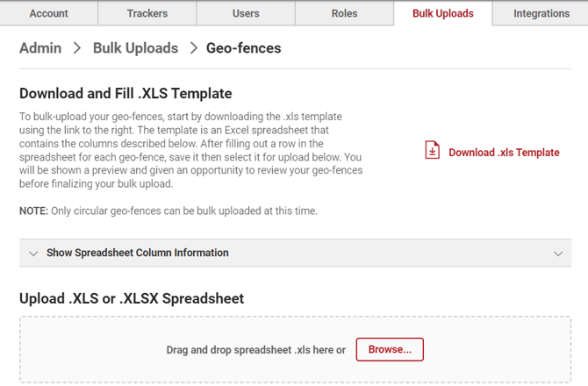The image size is (588, 386).
Task: Go to the Users tab
Action: (246, 13)
